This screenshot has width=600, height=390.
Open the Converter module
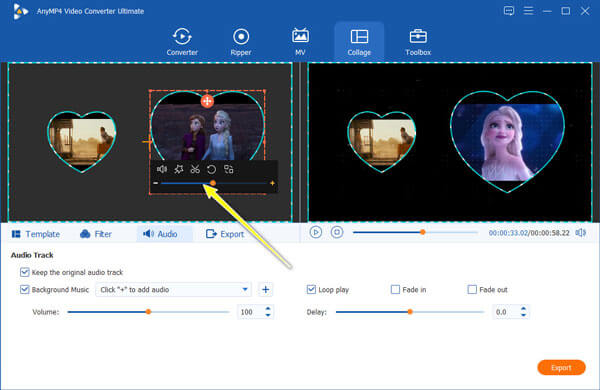pyautogui.click(x=182, y=42)
